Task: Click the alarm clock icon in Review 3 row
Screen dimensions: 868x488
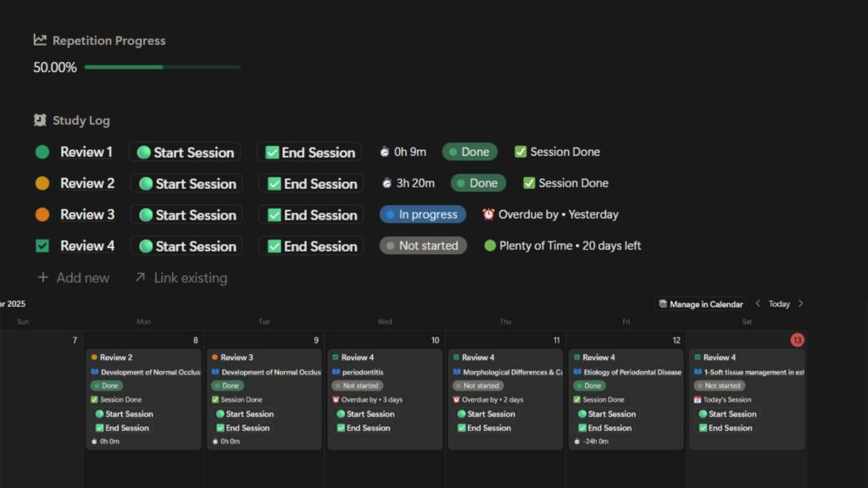Action: pyautogui.click(x=488, y=215)
